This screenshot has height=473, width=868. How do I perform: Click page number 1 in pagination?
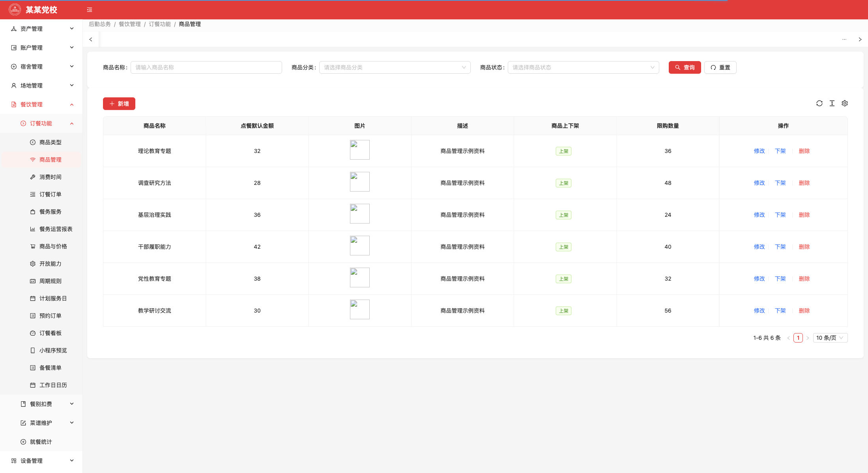point(798,338)
